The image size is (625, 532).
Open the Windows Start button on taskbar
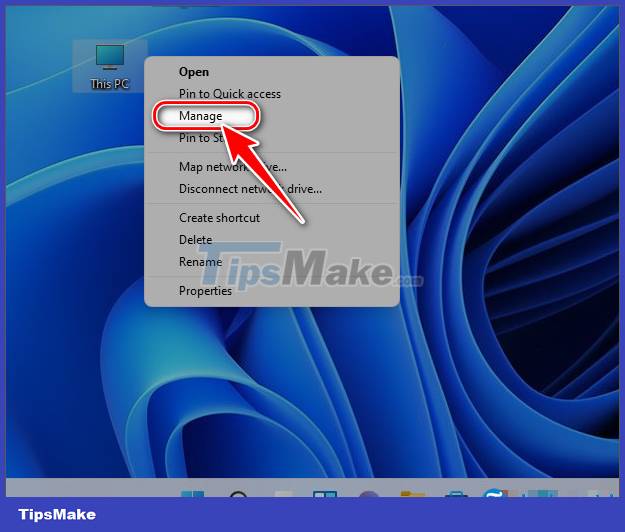coord(192,494)
